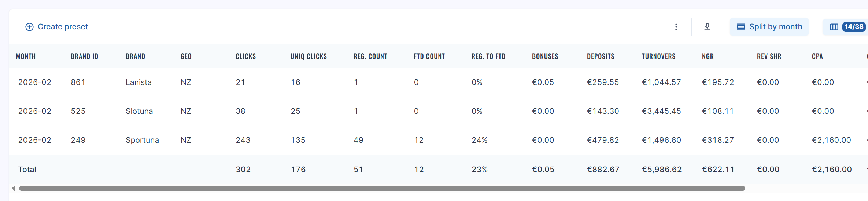Click the NGR column header
Viewport: 868px width, 201px height.
pos(708,56)
